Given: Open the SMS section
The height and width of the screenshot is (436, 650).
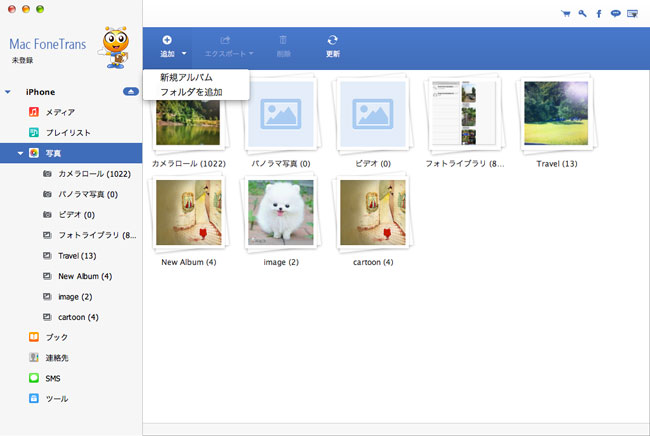Looking at the screenshot, I should pyautogui.click(x=56, y=378).
